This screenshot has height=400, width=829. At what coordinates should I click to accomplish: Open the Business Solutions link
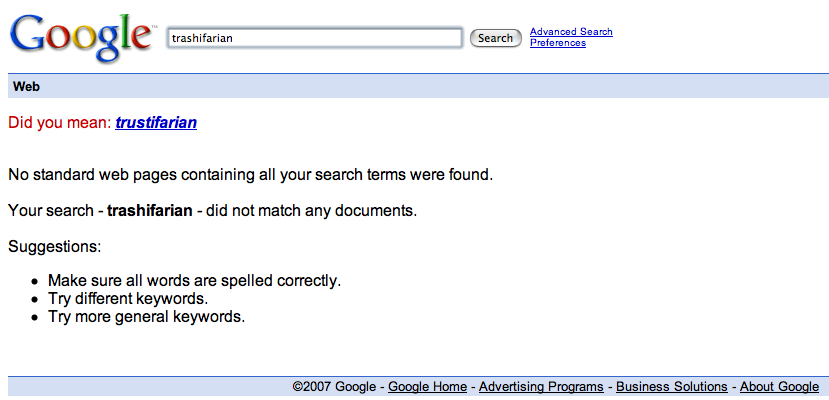[x=671, y=387]
